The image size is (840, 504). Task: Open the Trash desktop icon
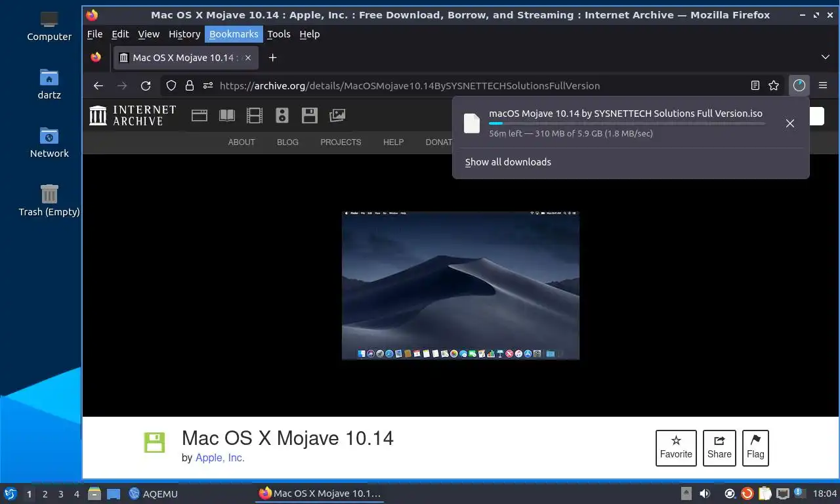point(49,201)
